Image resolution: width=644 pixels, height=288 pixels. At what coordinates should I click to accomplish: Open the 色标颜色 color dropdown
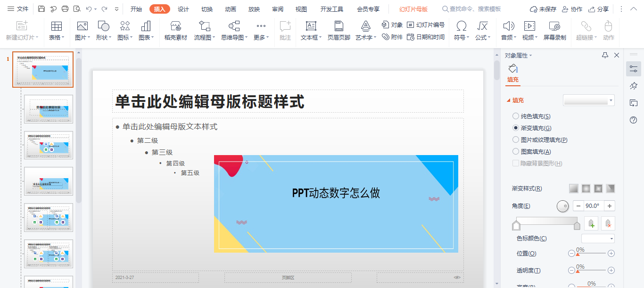coord(598,239)
